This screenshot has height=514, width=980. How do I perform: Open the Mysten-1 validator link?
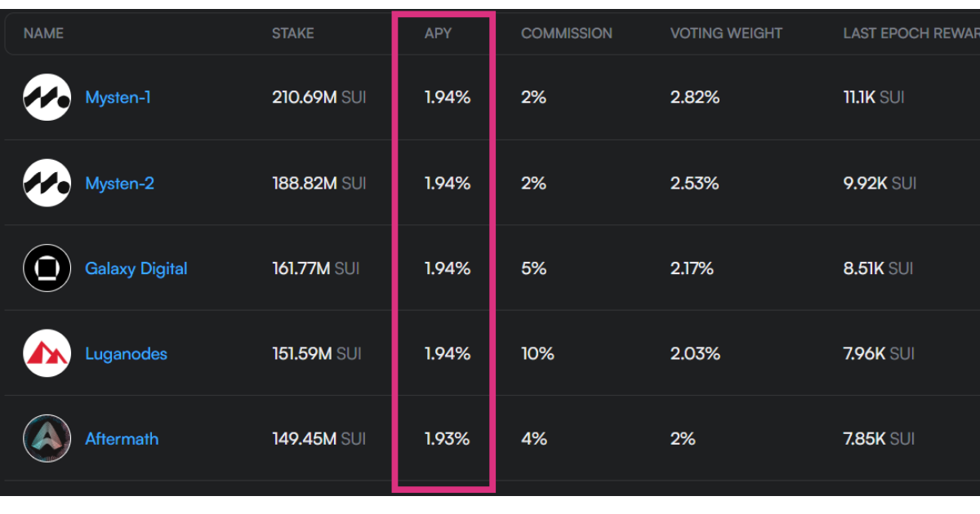[118, 97]
